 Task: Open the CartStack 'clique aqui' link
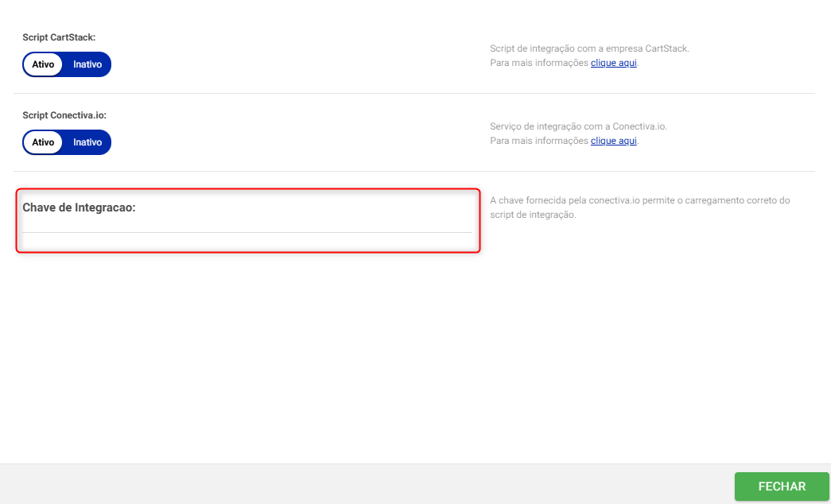[613, 63]
